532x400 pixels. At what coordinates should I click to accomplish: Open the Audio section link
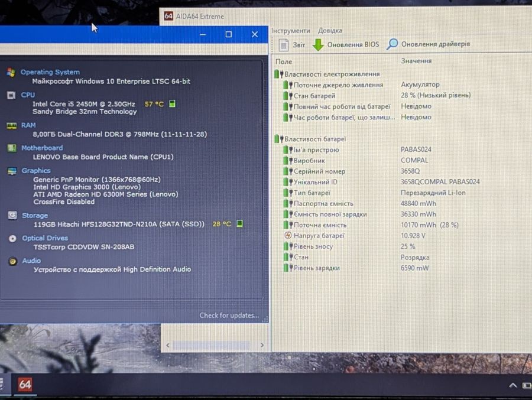pyautogui.click(x=31, y=261)
